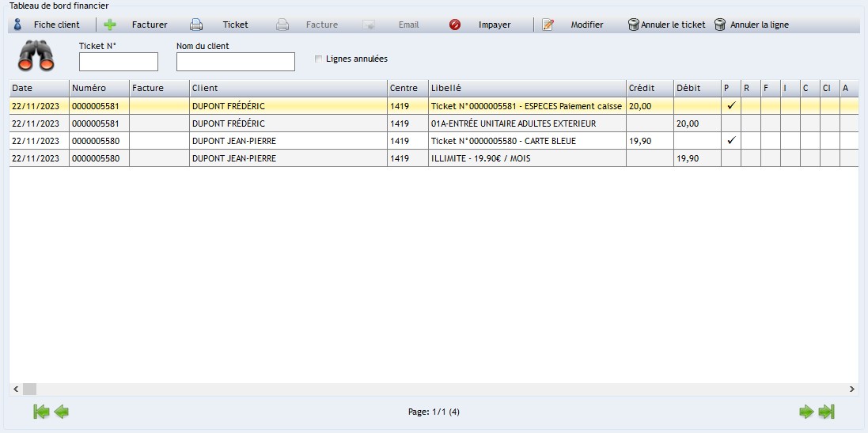This screenshot has height=433, width=868.
Task: Cancel the ticket with Annuler le ticket
Action: (x=666, y=25)
